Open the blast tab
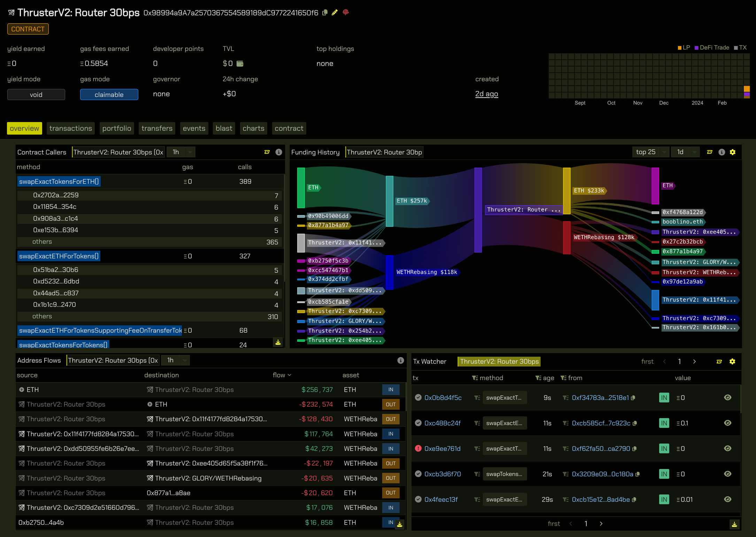Viewport: 756px width, 537px height. 224,128
